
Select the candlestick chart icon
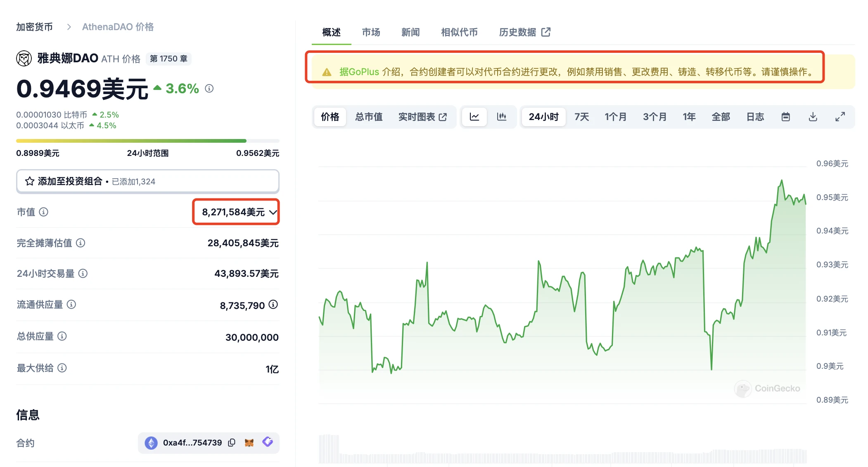coord(502,117)
